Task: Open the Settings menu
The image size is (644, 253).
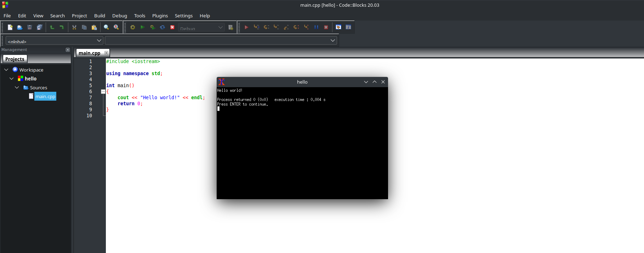Action: 184,16
